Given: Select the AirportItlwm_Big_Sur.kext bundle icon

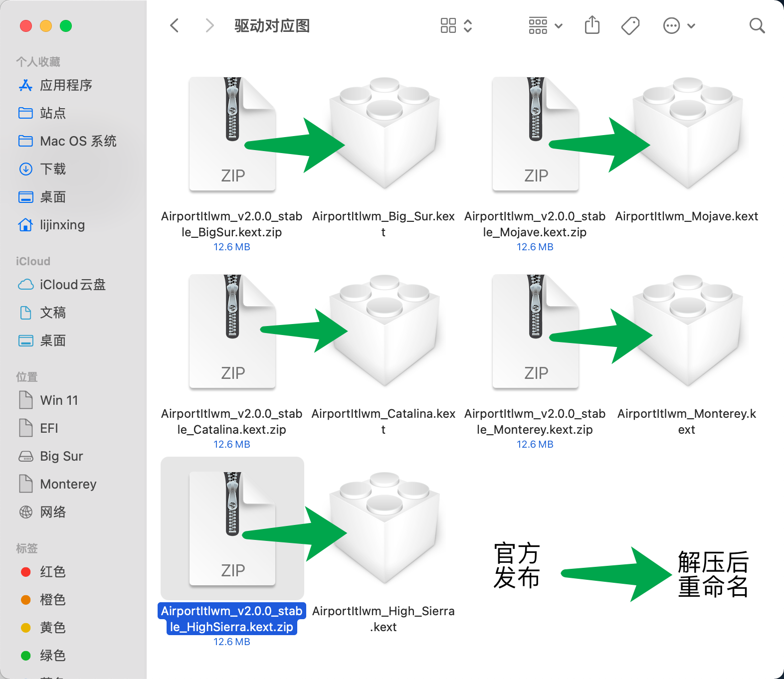Looking at the screenshot, I should tap(384, 133).
